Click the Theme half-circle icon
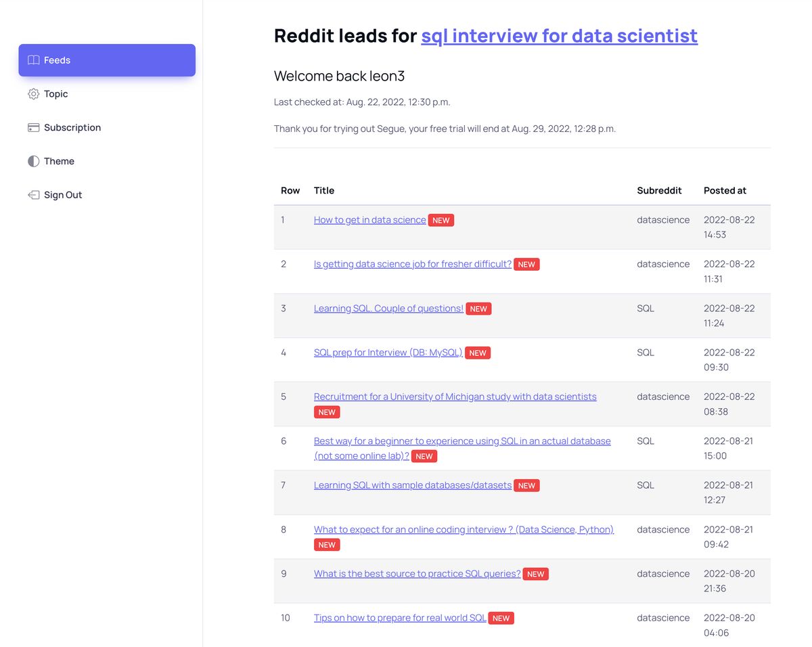The height and width of the screenshot is (647, 812). coord(33,161)
